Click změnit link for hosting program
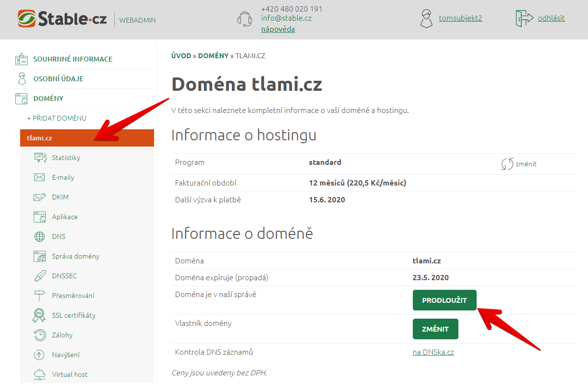The height and width of the screenshot is (384, 588). click(x=526, y=164)
